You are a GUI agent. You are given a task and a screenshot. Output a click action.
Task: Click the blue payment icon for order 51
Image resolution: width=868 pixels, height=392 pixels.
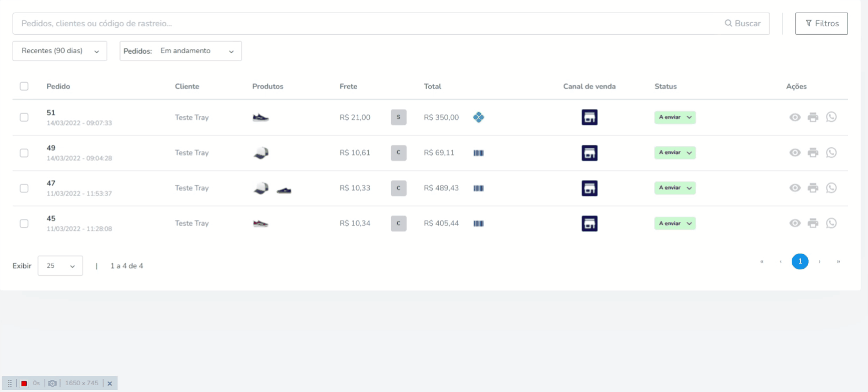click(x=478, y=117)
